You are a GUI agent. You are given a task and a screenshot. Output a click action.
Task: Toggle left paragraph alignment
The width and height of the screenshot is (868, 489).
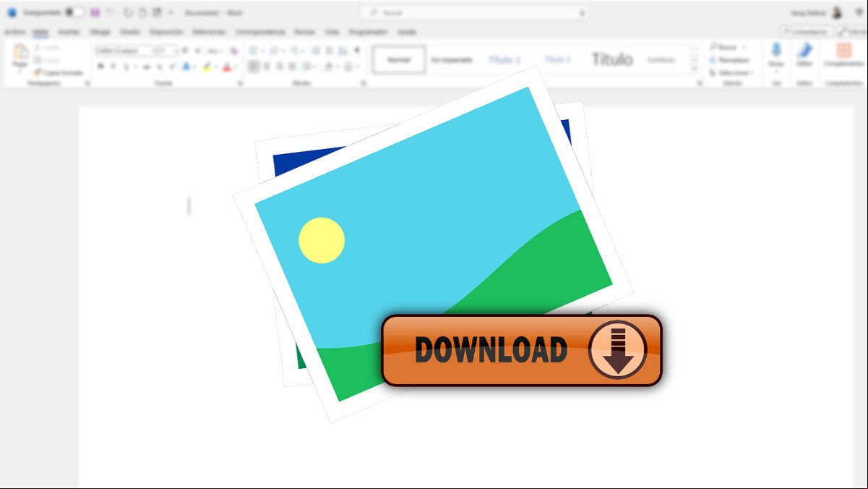254,67
